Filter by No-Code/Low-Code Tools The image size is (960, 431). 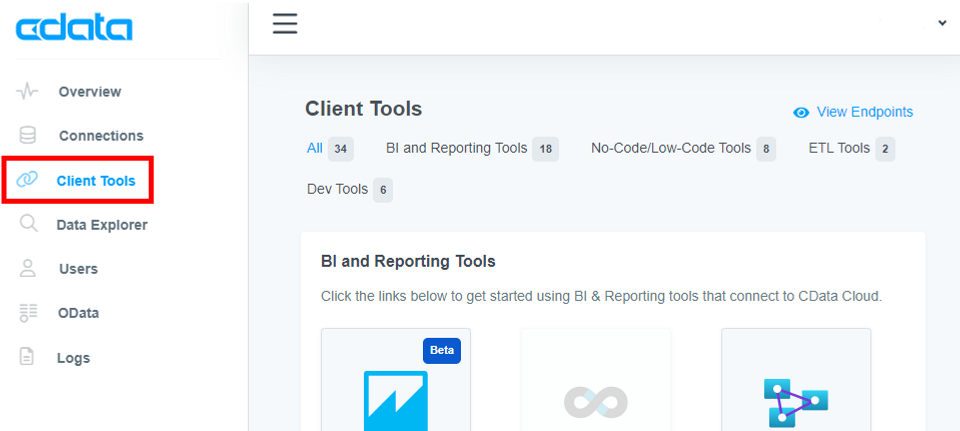[x=670, y=148]
